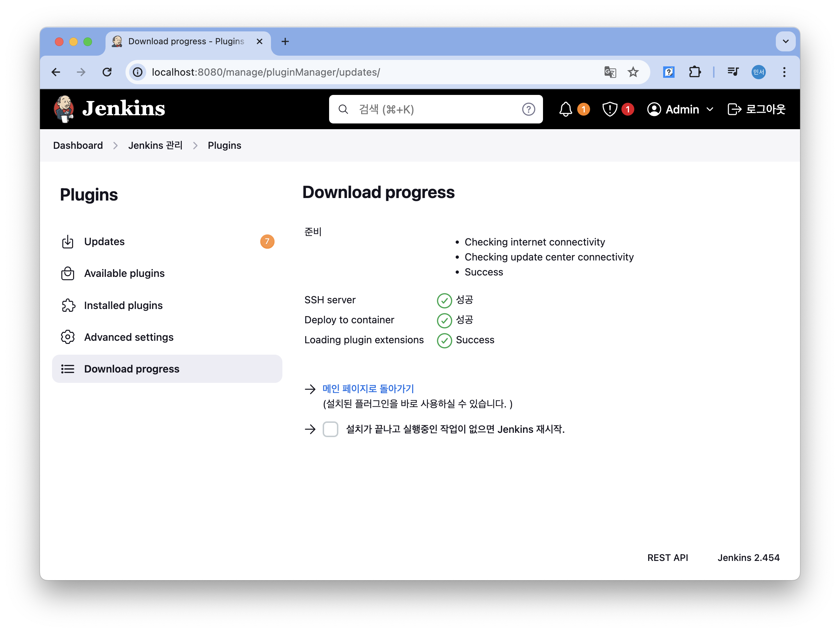Open the Chrome three-dot menu
Viewport: 840px width, 633px height.
784,72
